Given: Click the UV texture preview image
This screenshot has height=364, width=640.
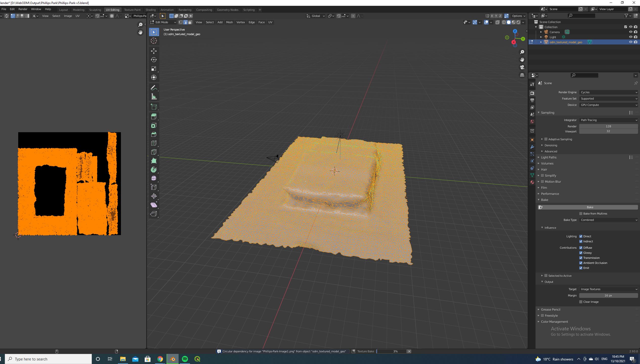Looking at the screenshot, I should pos(70,184).
